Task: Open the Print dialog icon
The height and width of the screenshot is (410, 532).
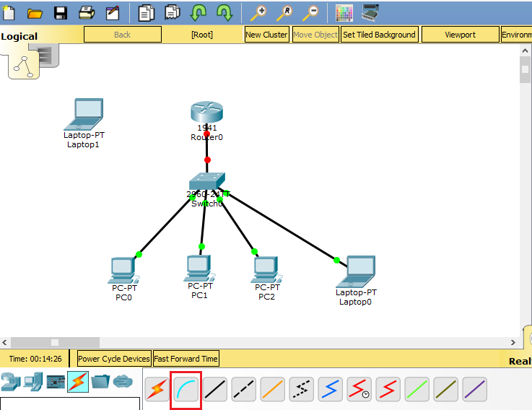Action: pyautogui.click(x=87, y=12)
